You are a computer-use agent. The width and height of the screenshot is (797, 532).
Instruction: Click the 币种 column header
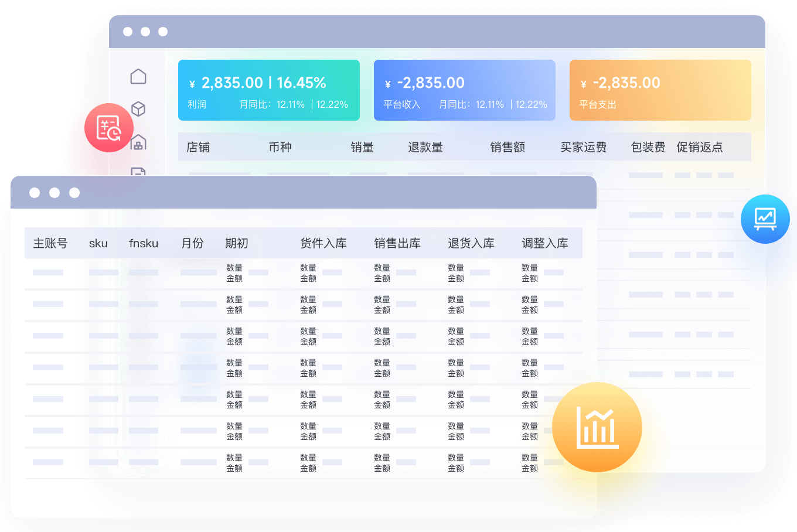(x=280, y=147)
